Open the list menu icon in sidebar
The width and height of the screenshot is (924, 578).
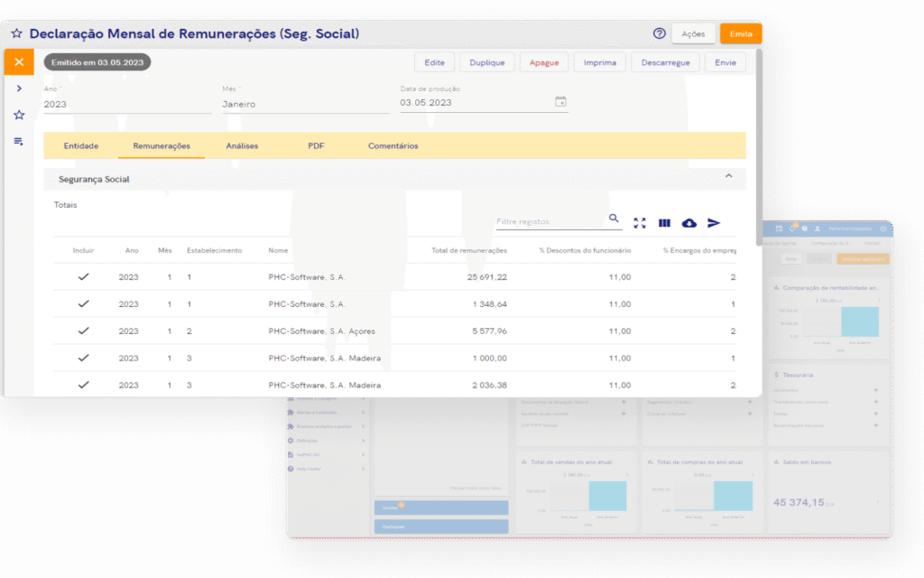(19, 142)
